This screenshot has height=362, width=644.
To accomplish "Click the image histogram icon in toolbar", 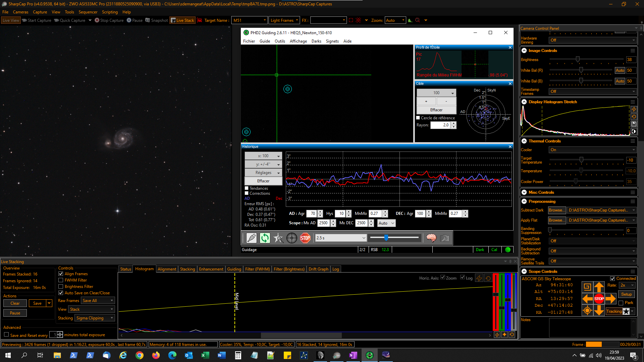I will [410, 20].
